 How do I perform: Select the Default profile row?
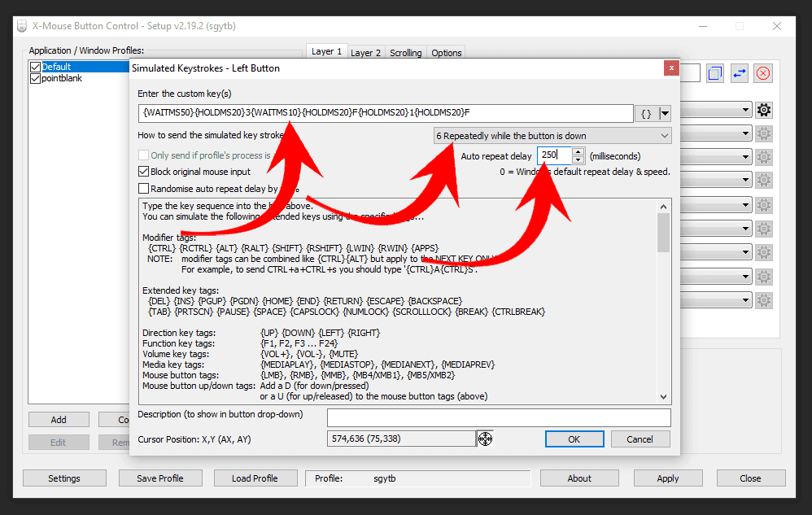pos(81,67)
